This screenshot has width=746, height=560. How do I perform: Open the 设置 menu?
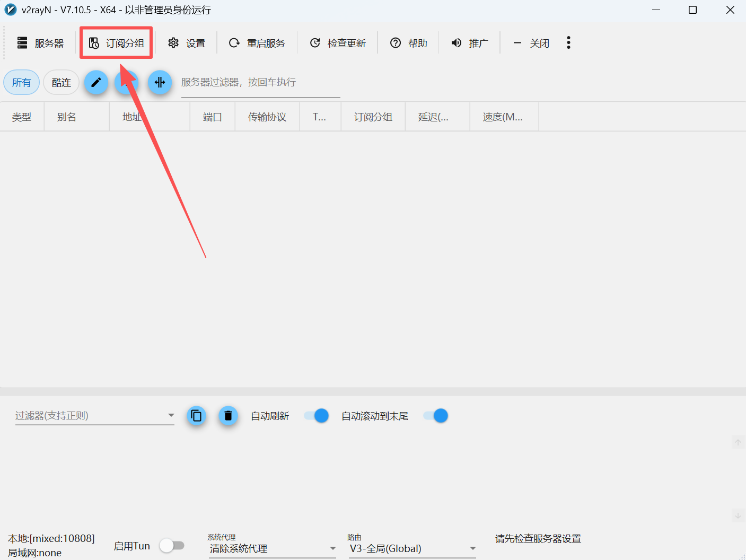click(187, 43)
